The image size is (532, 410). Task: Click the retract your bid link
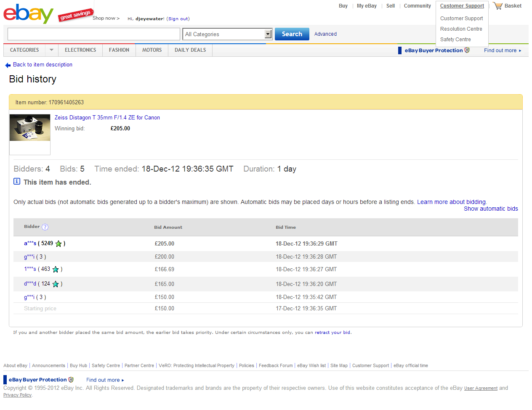pos(332,333)
